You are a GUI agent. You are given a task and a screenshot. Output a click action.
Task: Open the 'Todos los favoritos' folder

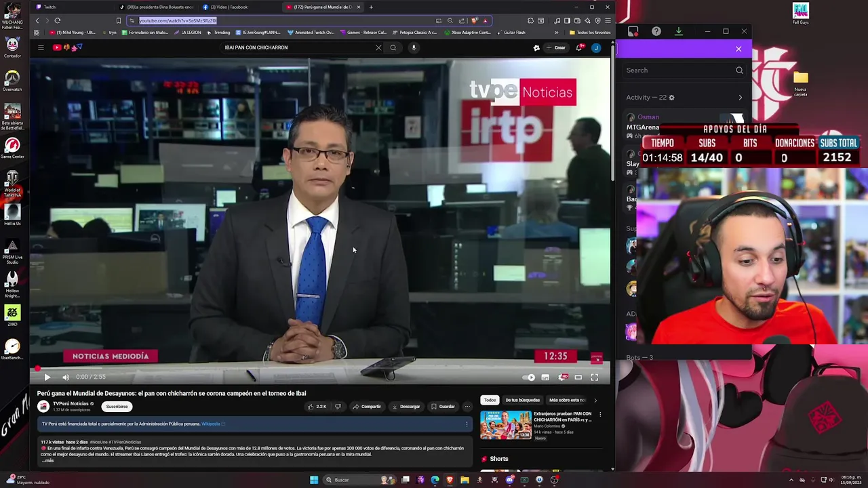click(x=590, y=33)
